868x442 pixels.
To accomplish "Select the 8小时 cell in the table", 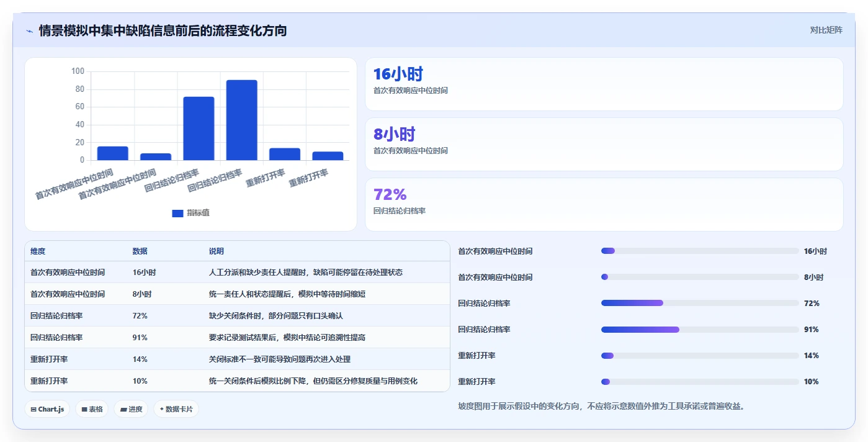I will pyautogui.click(x=142, y=294).
